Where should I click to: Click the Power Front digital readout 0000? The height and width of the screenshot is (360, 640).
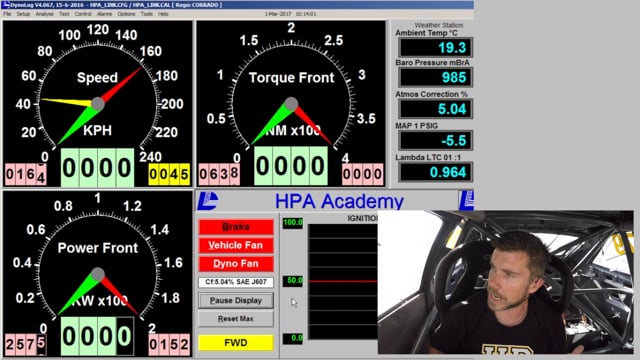coord(98,336)
